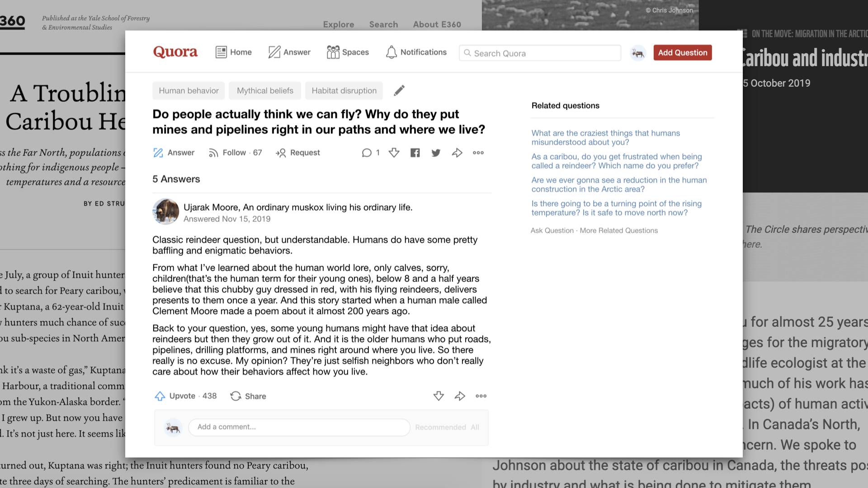Select the Habitat disruption topic tag
868x488 pixels.
tap(344, 90)
